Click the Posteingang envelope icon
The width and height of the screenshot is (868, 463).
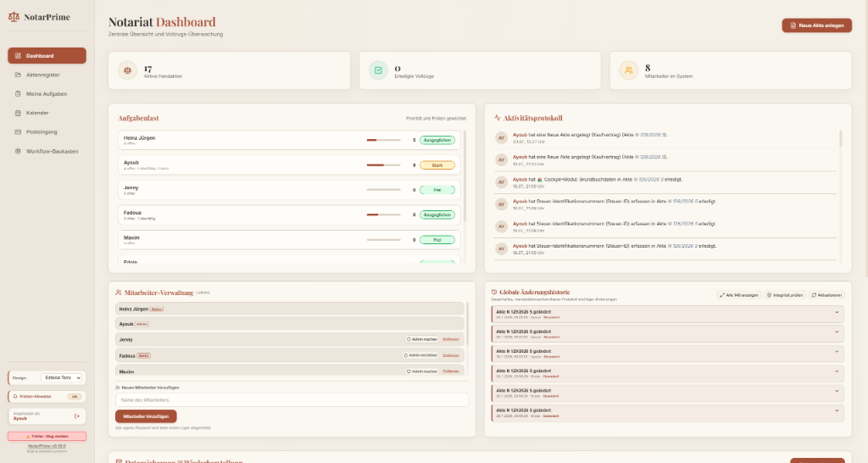[x=18, y=132]
